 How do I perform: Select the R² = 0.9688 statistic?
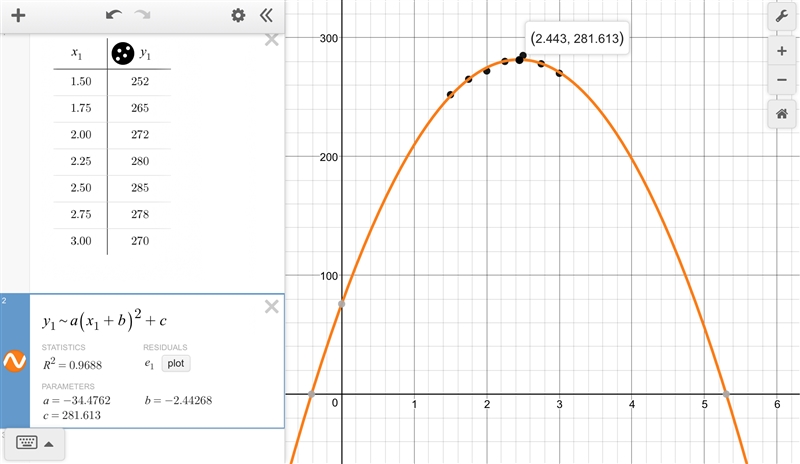tap(72, 364)
